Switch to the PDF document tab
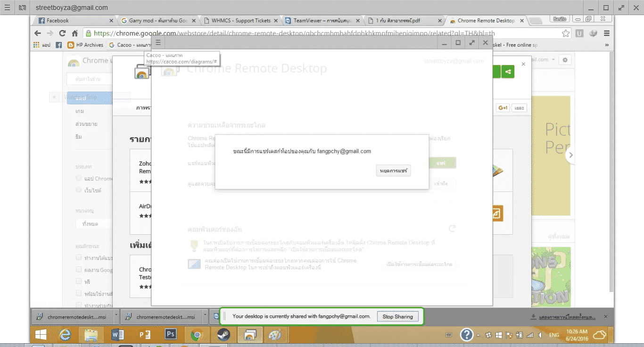 click(405, 21)
